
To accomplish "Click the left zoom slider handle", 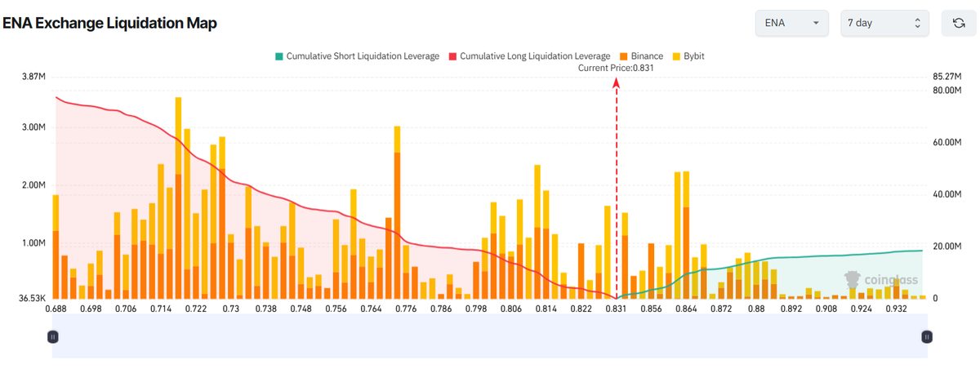I will 53,336.
